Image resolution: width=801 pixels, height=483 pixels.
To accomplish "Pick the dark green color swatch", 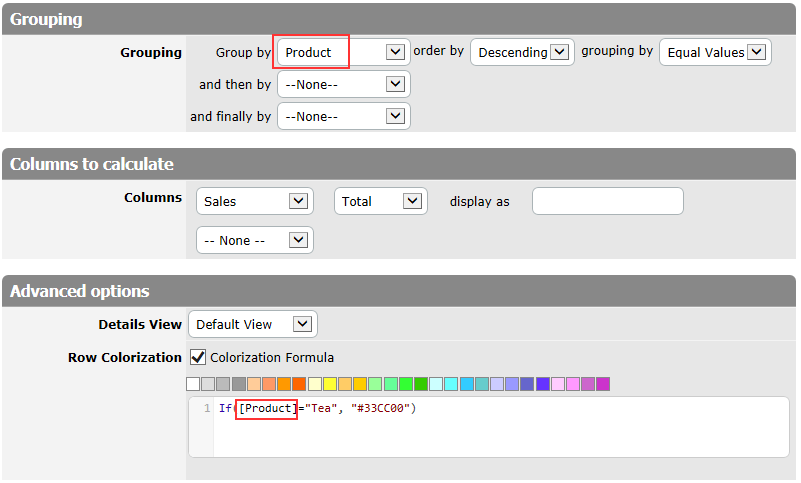I will (421, 384).
